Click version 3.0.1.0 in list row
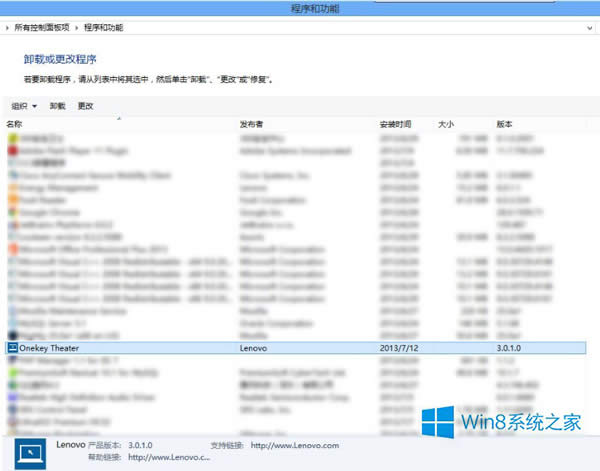Screen dimensions: 600x471 pos(509,348)
